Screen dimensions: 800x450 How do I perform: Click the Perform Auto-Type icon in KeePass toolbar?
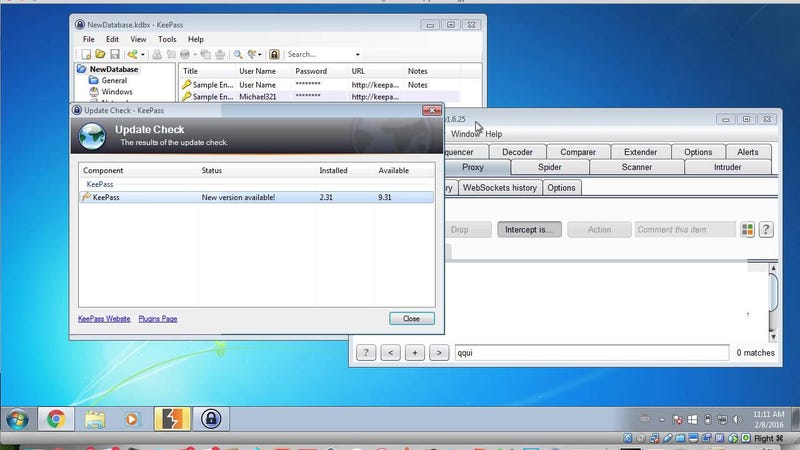220,54
